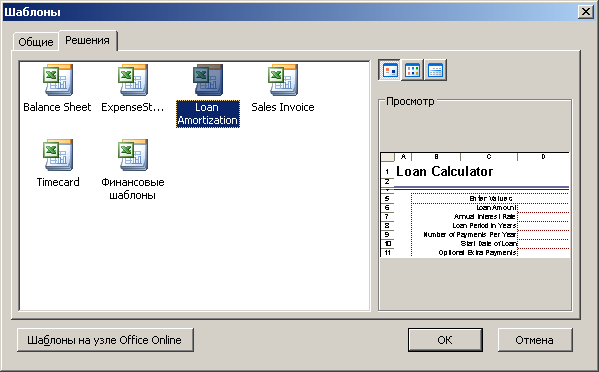Select the Решения tab

pos(87,40)
